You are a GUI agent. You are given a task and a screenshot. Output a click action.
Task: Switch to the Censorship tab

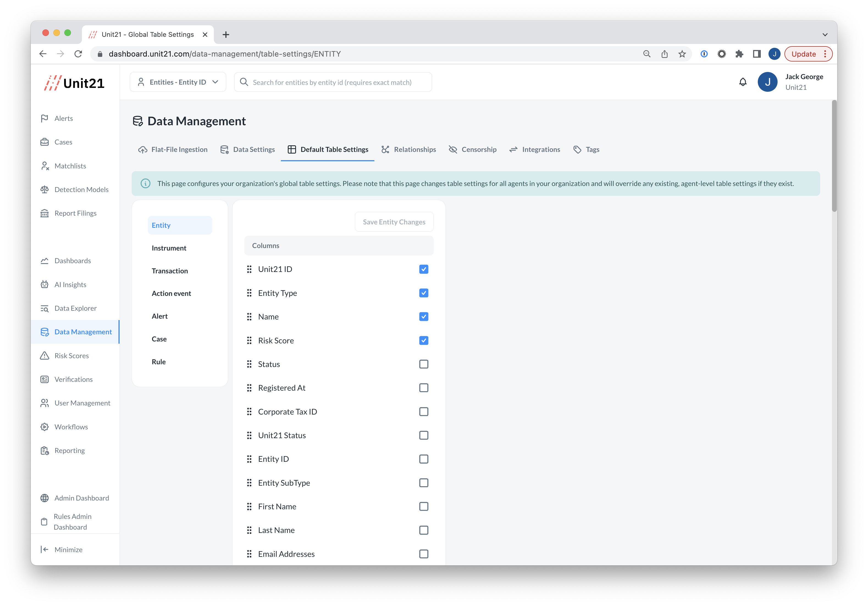[472, 150]
